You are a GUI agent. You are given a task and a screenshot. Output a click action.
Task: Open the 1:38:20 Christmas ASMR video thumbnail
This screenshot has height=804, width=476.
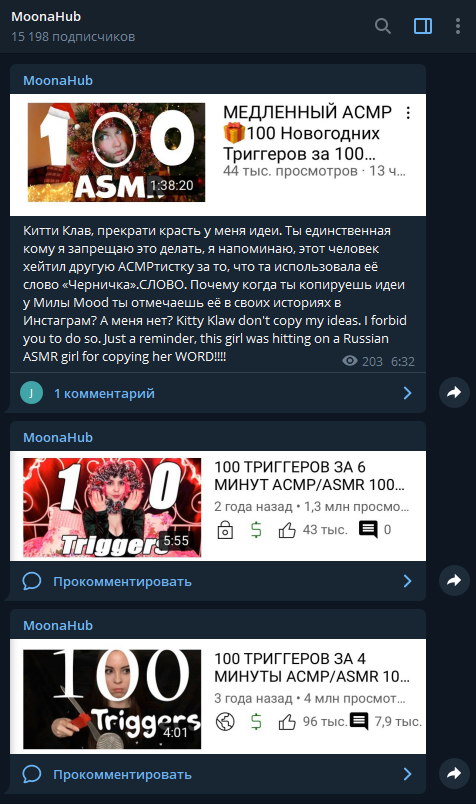tap(116, 152)
